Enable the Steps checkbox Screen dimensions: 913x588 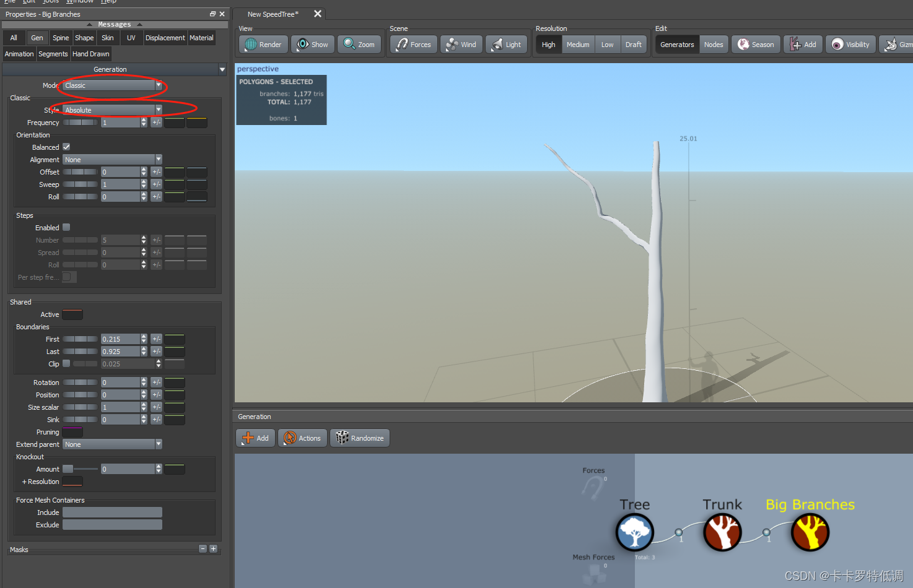[66, 227]
